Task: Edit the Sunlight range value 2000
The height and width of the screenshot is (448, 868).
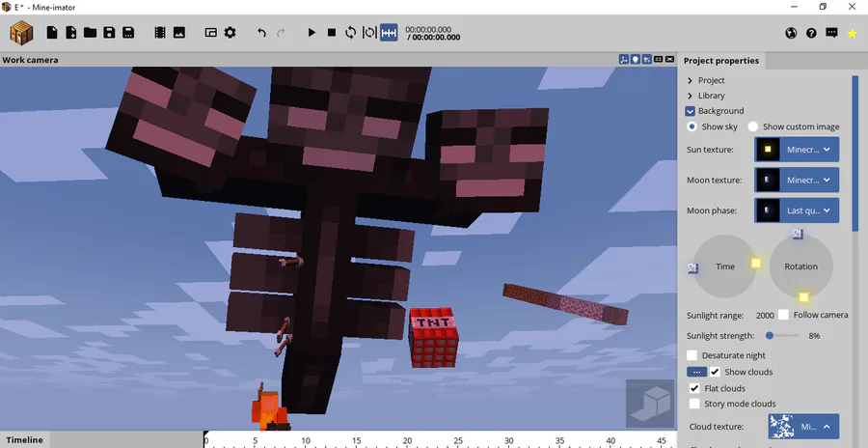Action: pyautogui.click(x=765, y=316)
